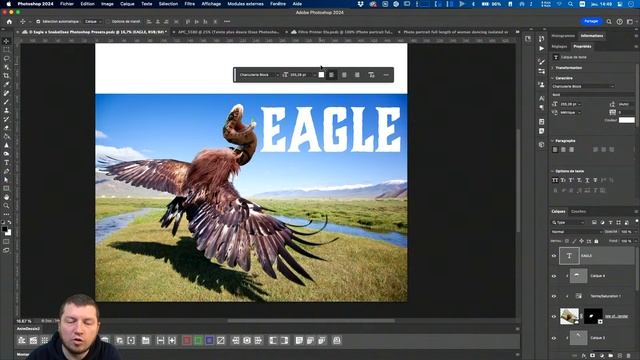Open the kerning Métrique dropdown
The height and width of the screenshot is (360, 640).
tap(571, 112)
